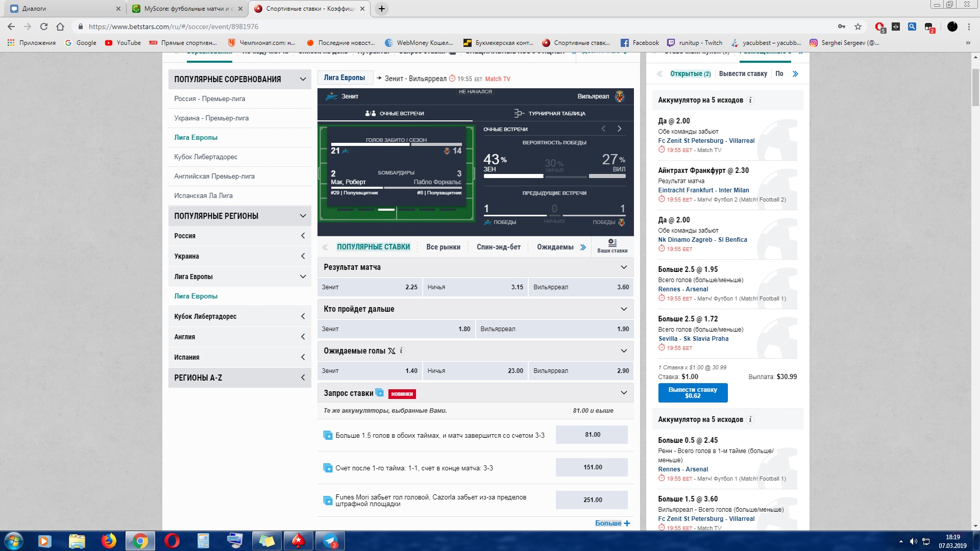Screen dimensions: 980x551
Task: Bookmark this page with star icon
Action: click(858, 27)
